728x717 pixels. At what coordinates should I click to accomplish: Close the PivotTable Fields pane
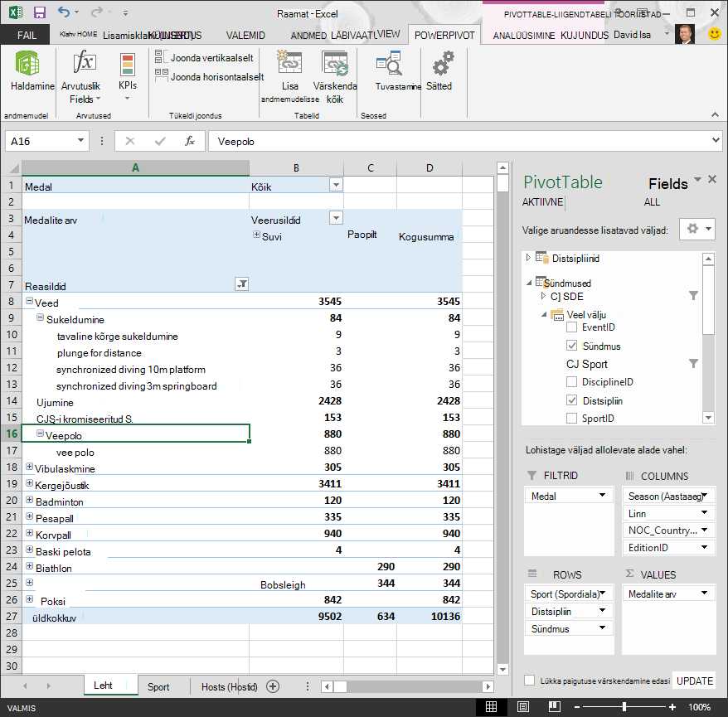point(712,179)
